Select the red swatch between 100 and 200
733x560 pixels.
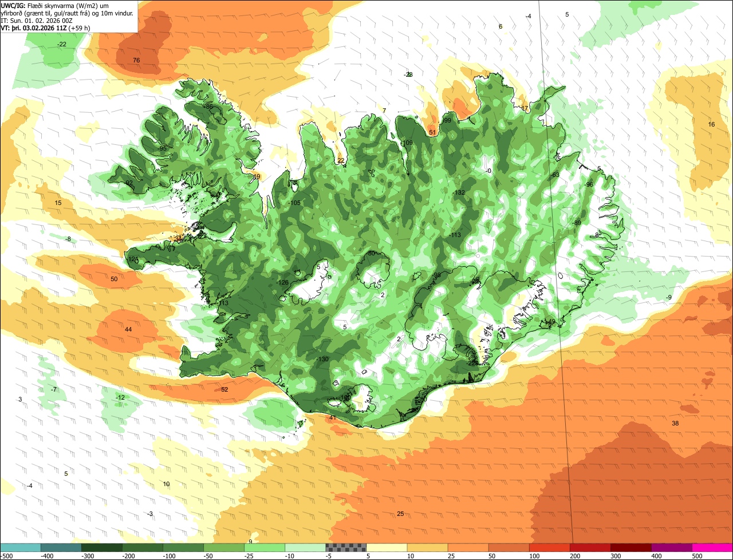tap(550, 547)
